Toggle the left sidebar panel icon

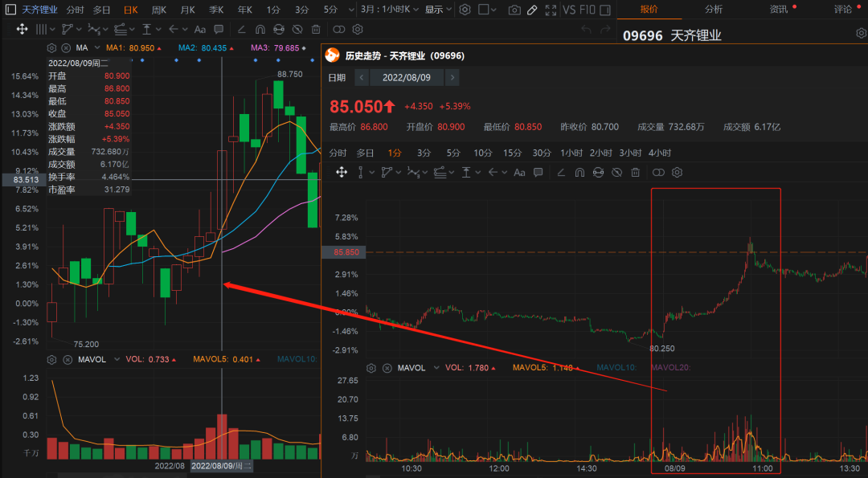click(x=10, y=10)
